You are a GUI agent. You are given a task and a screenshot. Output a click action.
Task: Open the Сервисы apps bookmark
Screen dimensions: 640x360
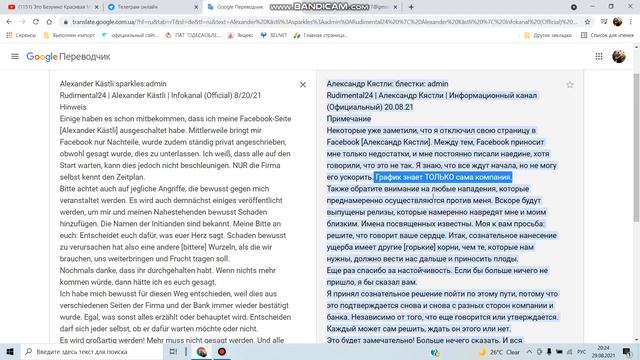pyautogui.click(x=21, y=35)
